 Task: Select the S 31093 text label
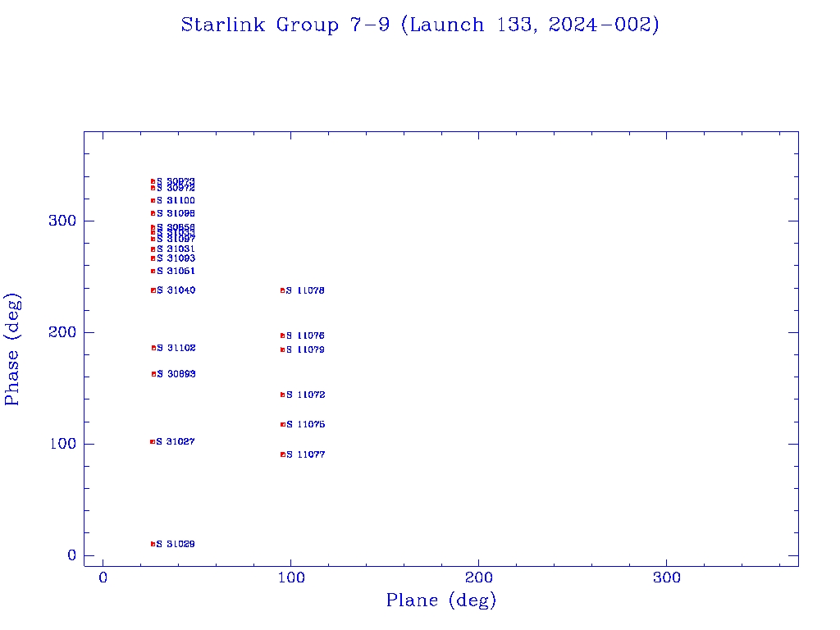pos(176,258)
